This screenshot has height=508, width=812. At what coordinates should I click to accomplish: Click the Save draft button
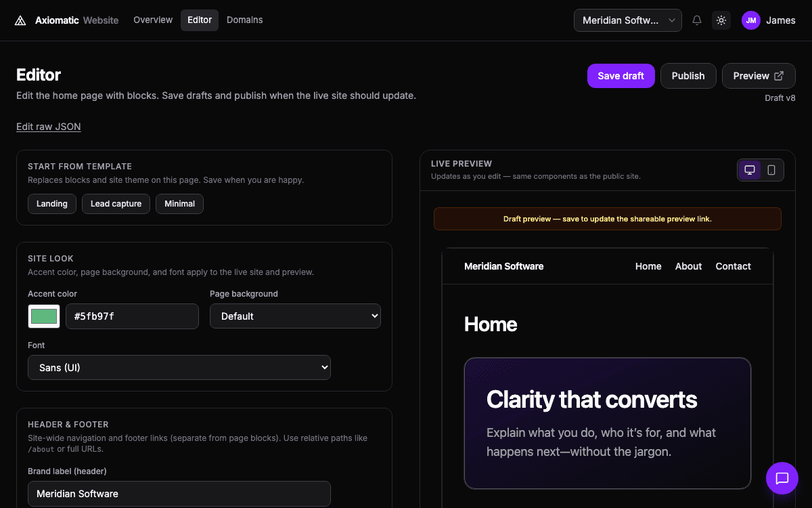click(x=621, y=76)
